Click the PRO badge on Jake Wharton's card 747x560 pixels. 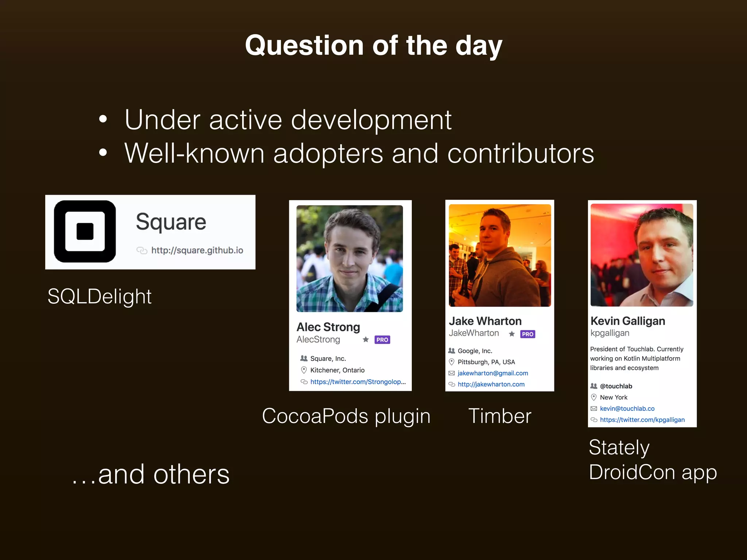point(527,334)
